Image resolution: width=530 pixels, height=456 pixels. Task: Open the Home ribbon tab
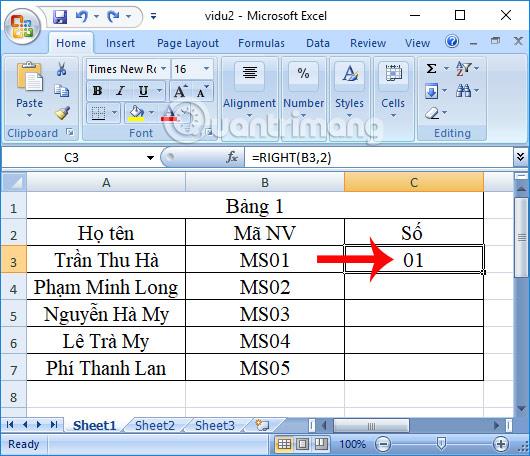(x=71, y=43)
